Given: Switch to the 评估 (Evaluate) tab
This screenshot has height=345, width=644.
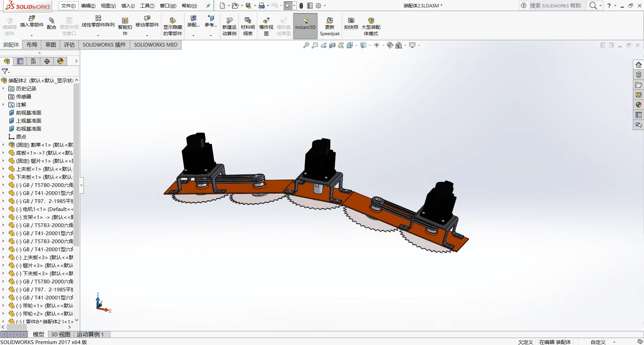Looking at the screenshot, I should (69, 45).
